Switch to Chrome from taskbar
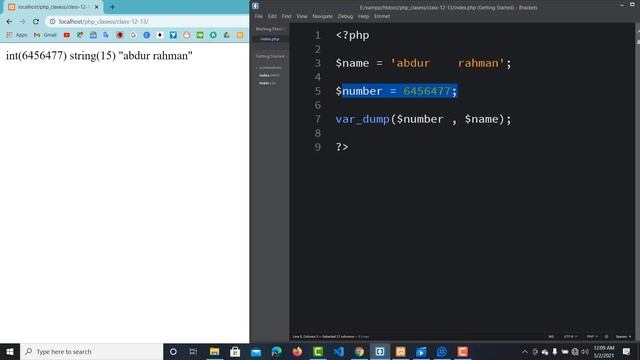 (x=359, y=352)
